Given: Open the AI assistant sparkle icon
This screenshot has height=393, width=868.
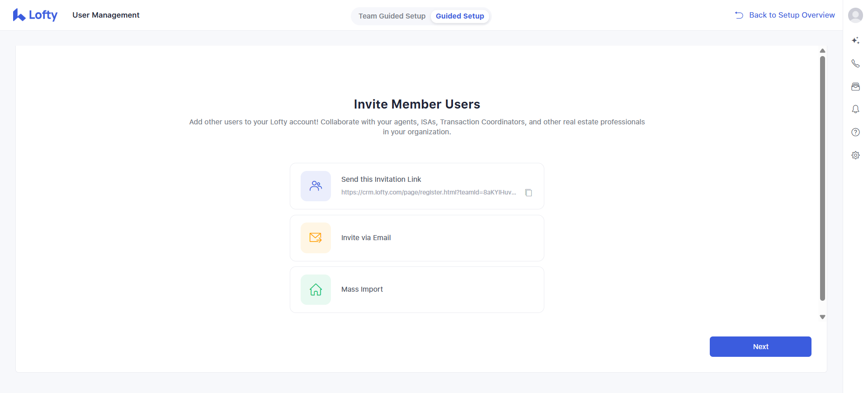Looking at the screenshot, I should (855, 41).
